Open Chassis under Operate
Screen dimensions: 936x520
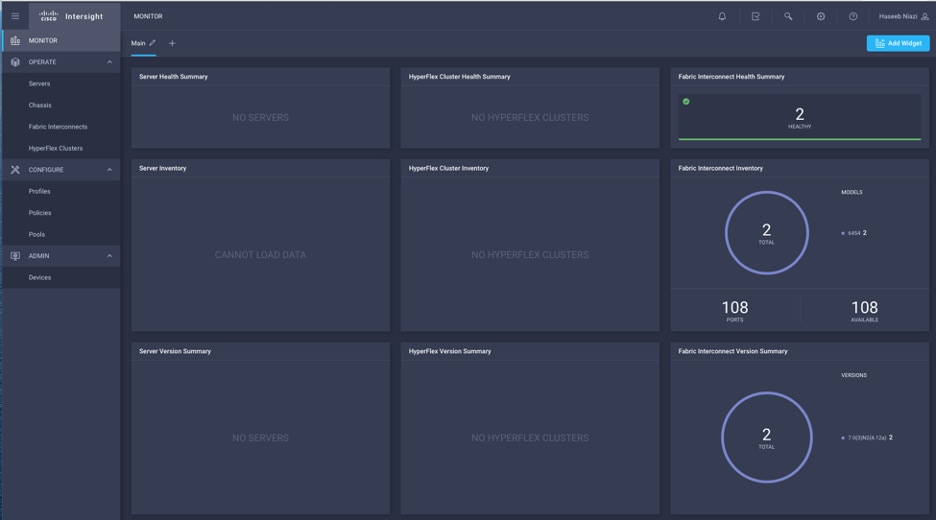pyautogui.click(x=61, y=105)
